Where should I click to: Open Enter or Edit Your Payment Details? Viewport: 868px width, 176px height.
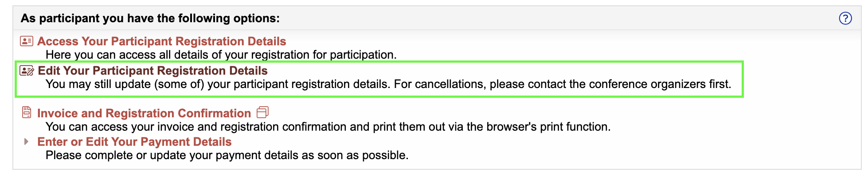point(134,142)
